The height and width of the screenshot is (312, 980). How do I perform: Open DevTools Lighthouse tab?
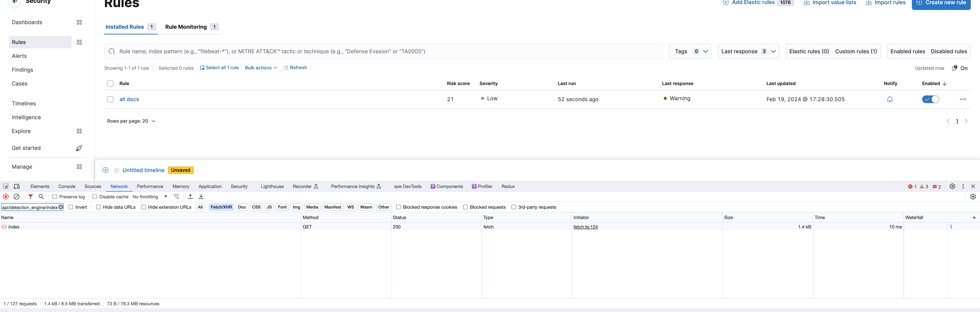tap(272, 187)
